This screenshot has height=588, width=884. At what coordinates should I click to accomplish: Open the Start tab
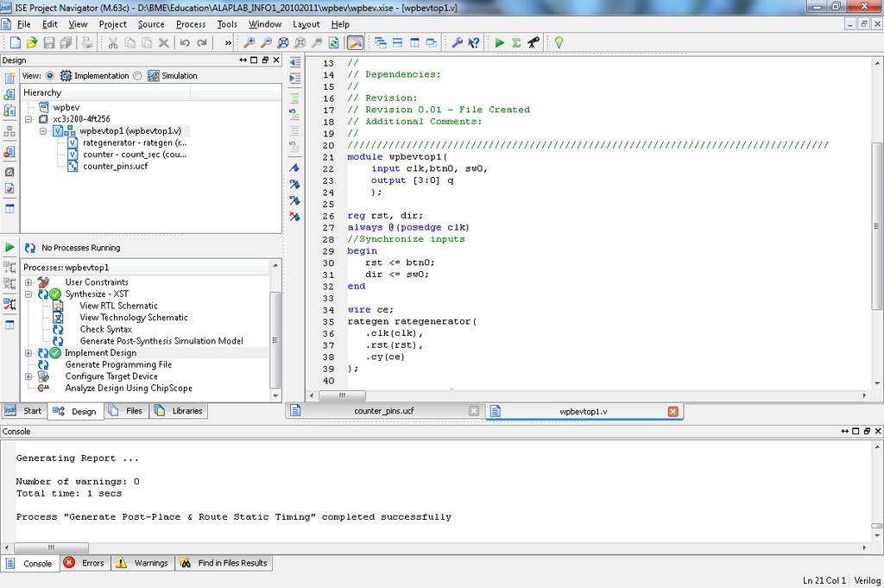click(23, 411)
